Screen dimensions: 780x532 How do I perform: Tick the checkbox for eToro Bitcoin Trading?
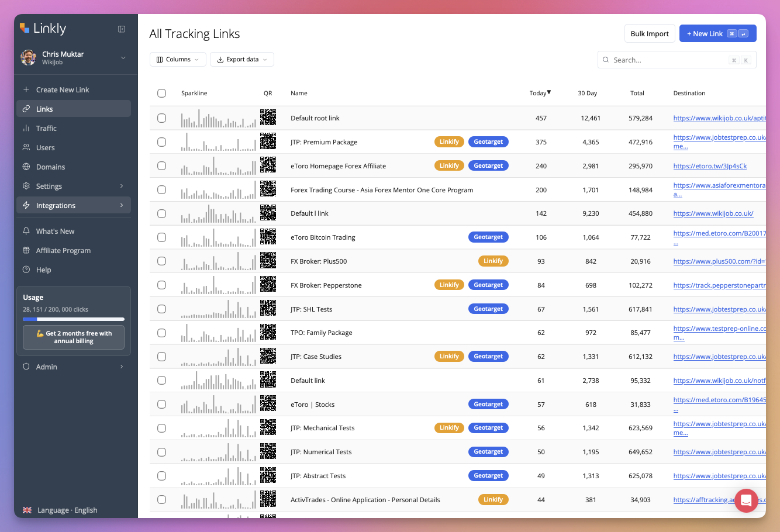tap(162, 237)
